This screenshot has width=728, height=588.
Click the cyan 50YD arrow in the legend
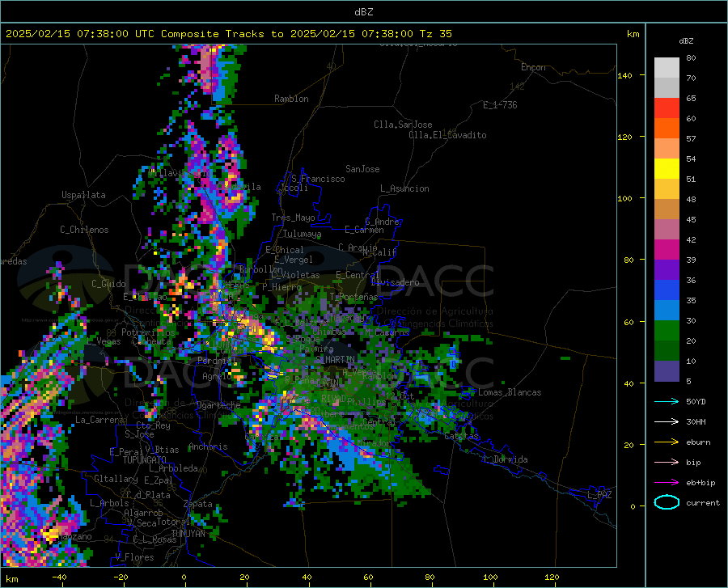coord(667,401)
